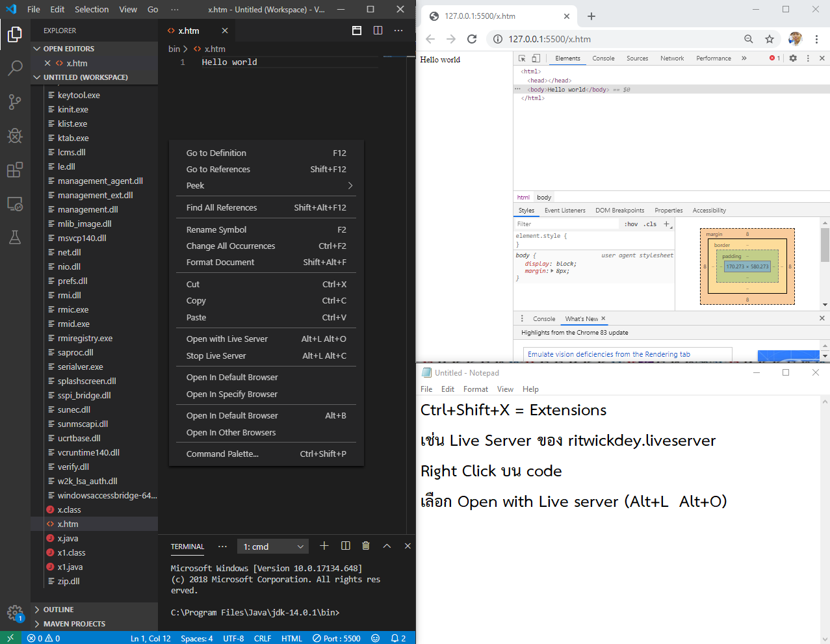
Task: Open DevTools settings gear icon
Action: click(793, 58)
